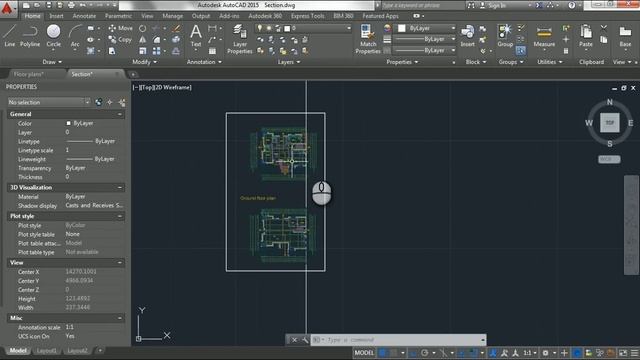Toggle isolate objects in status bar
This screenshot has width=640, height=360.
tap(588, 353)
